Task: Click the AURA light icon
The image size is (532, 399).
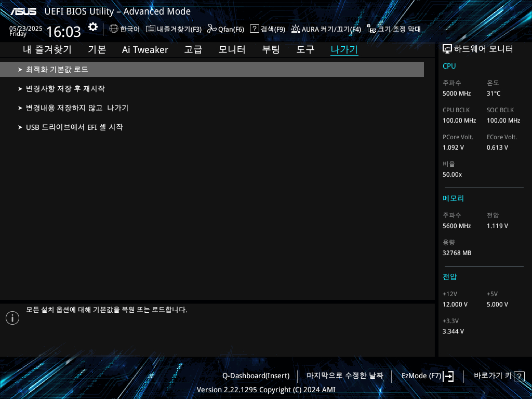Action: 296,29
